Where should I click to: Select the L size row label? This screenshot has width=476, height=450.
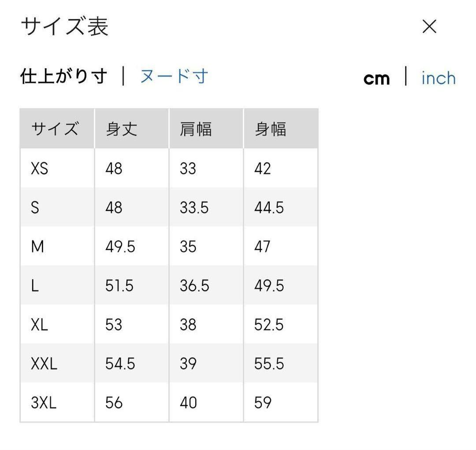pos(35,286)
